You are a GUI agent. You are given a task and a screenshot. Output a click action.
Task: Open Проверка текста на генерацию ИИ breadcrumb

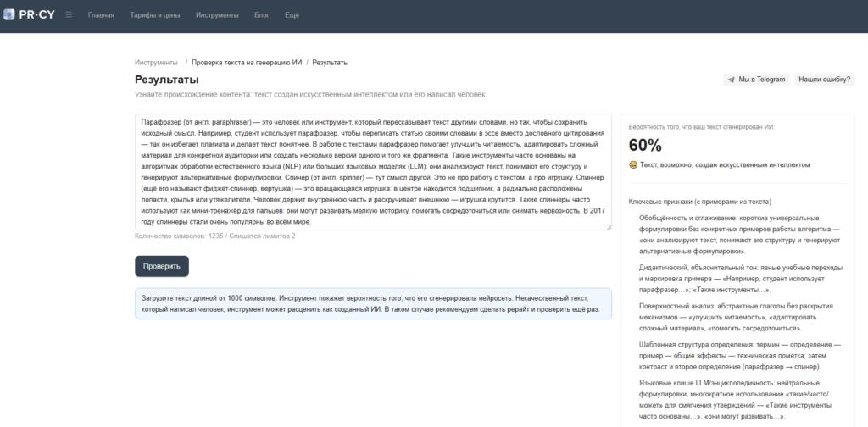click(x=247, y=63)
